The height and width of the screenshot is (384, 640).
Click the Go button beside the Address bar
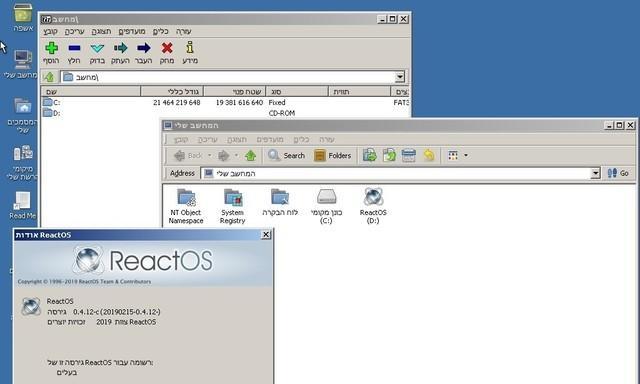618,173
